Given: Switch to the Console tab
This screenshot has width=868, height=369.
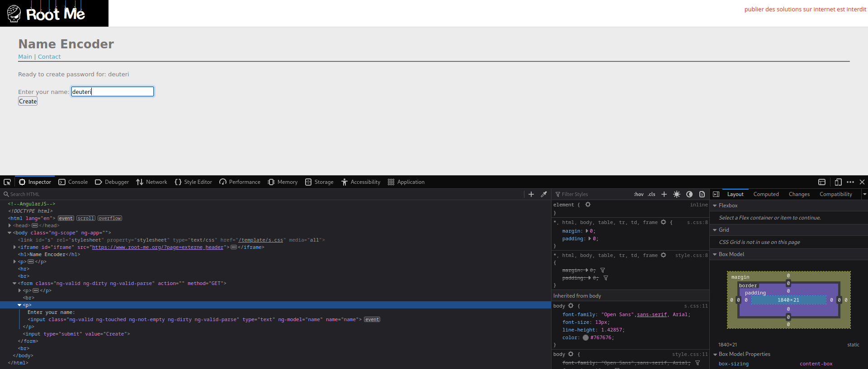Looking at the screenshot, I should click(73, 182).
